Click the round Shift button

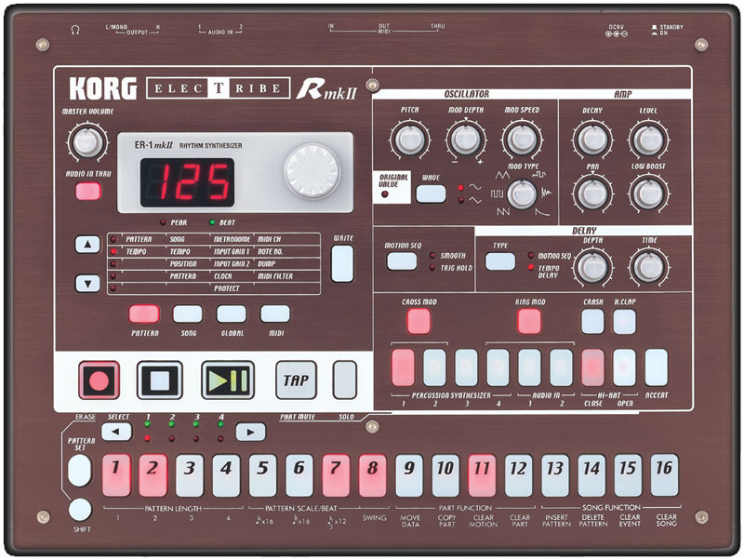(80, 510)
